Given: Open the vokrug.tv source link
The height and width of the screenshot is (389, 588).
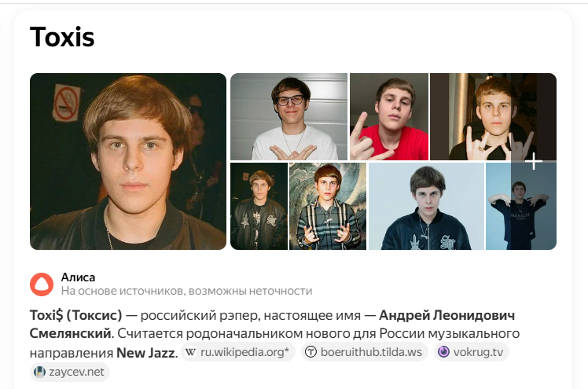Looking at the screenshot, I should point(472,352).
